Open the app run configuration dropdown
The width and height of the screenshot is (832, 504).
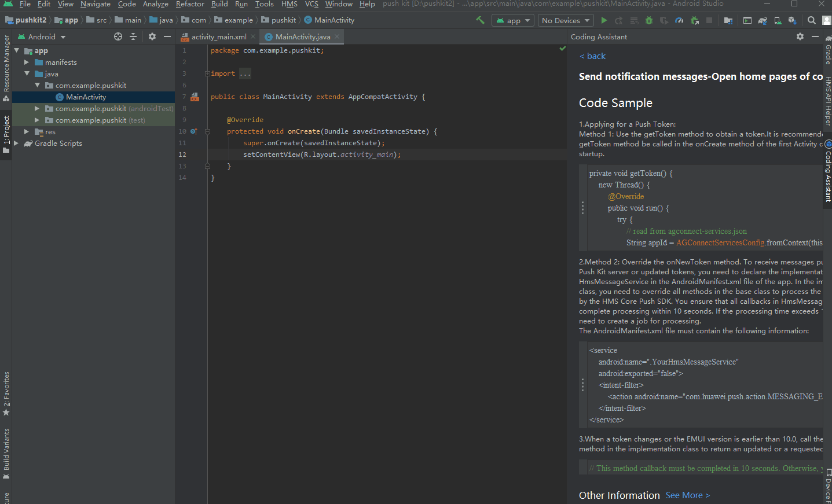[512, 20]
